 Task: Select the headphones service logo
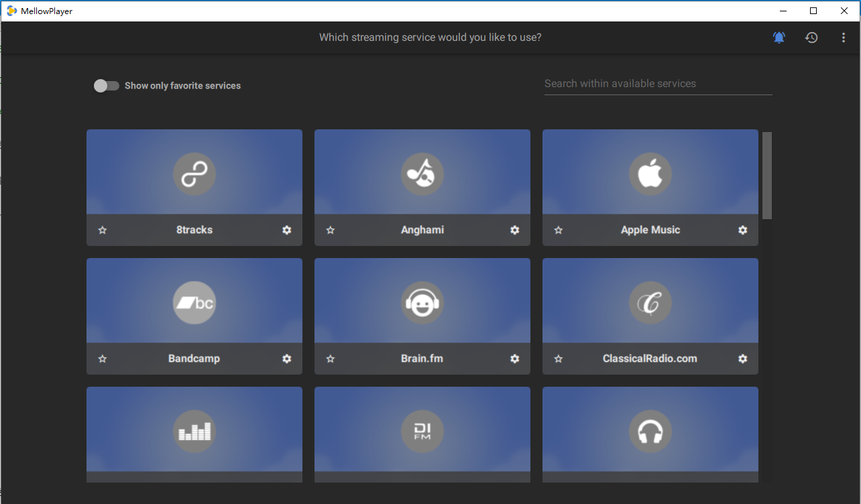coord(650,432)
